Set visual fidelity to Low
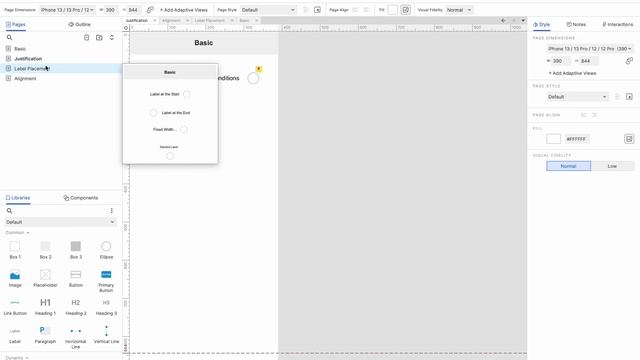This screenshot has width=640, height=360. coord(612,166)
